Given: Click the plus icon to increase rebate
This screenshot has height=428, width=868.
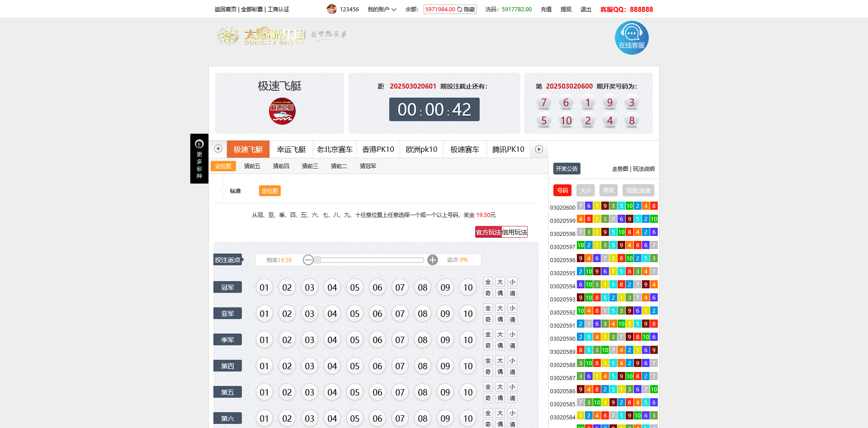Looking at the screenshot, I should click(433, 260).
